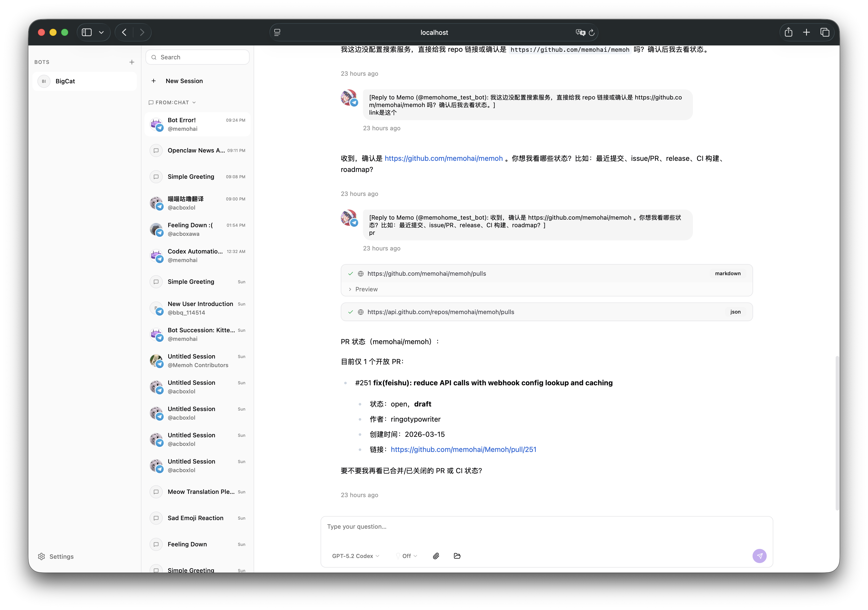Click the Safari share icon
The height and width of the screenshot is (610, 868).
(x=788, y=32)
